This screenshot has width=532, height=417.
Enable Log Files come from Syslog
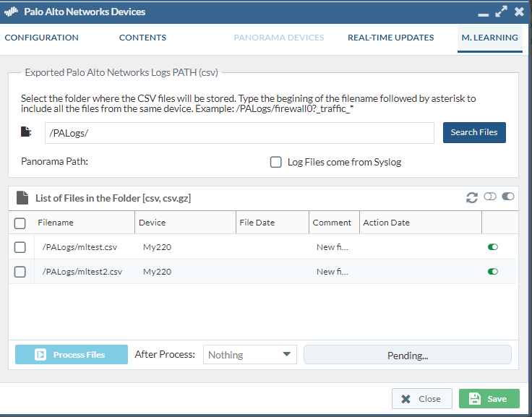pyautogui.click(x=275, y=162)
